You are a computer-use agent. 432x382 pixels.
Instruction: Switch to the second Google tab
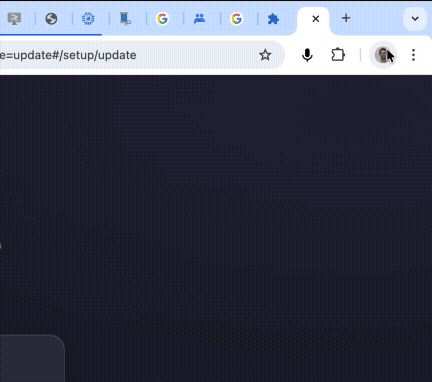[x=236, y=19]
